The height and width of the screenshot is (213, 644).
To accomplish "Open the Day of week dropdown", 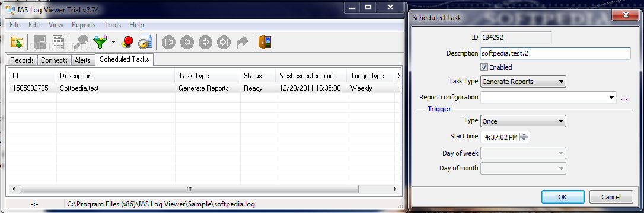I will pos(523,153).
